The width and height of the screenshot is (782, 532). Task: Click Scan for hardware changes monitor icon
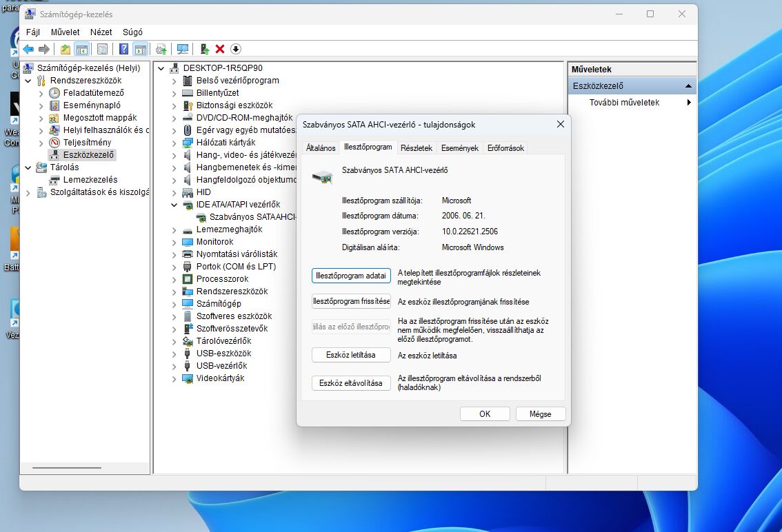click(x=183, y=49)
